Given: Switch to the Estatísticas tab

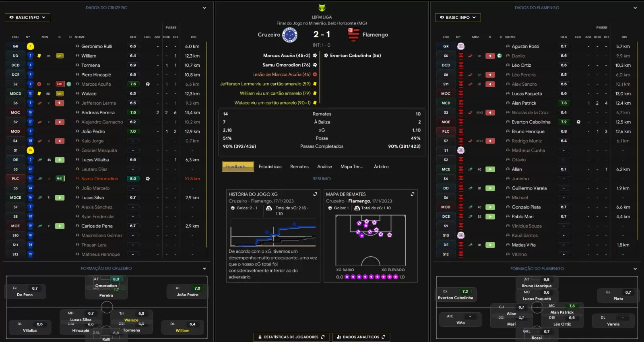Looking at the screenshot, I should pyautogui.click(x=270, y=167).
